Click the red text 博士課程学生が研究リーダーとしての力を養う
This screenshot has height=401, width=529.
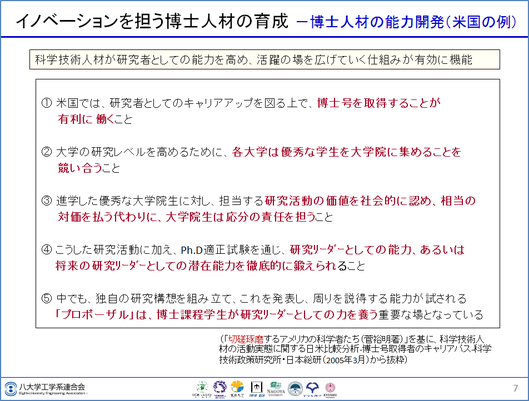tap(267, 315)
